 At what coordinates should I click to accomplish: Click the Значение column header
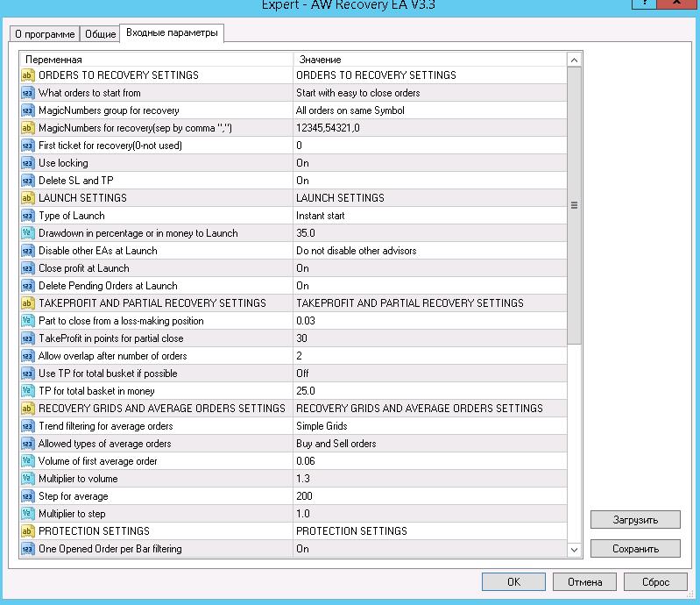[430, 60]
